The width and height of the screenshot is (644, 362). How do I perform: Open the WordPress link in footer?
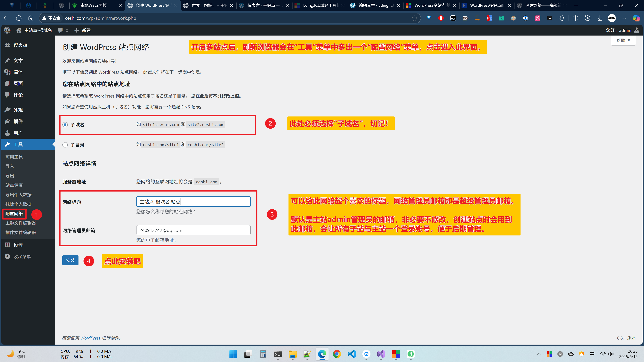pyautogui.click(x=90, y=338)
